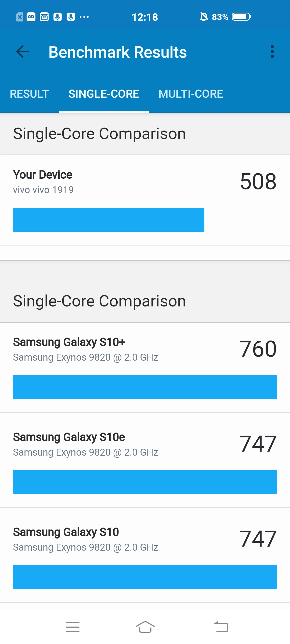This screenshot has width=290, height=644.
Task: Tap the Samsung Galaxy S10 title
Action: coord(66,532)
